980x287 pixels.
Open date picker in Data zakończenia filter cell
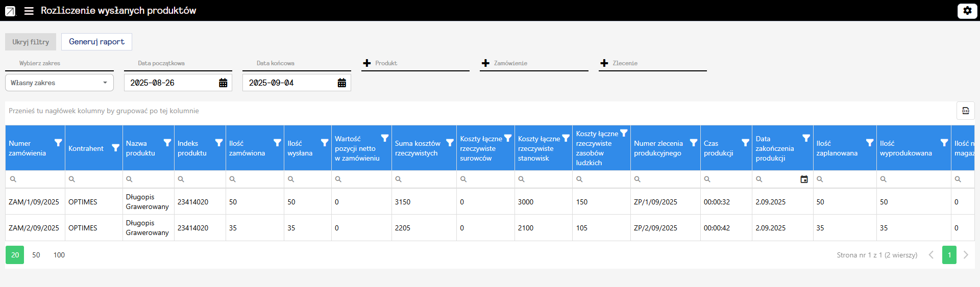pyautogui.click(x=804, y=179)
